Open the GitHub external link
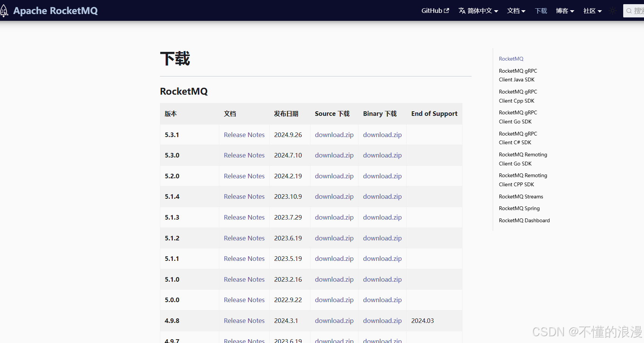644x343 pixels. [435, 11]
